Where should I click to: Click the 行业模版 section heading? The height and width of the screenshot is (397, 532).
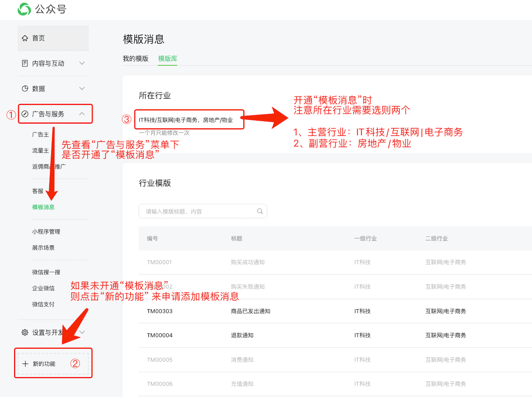[155, 183]
